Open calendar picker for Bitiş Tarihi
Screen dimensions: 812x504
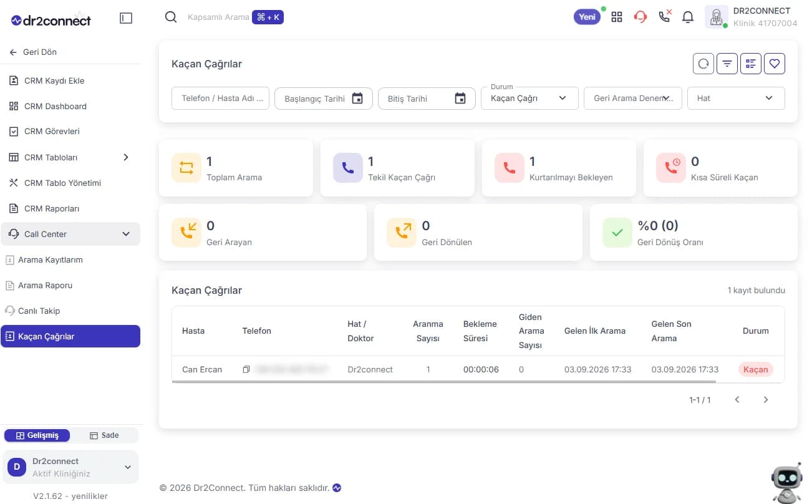(460, 99)
